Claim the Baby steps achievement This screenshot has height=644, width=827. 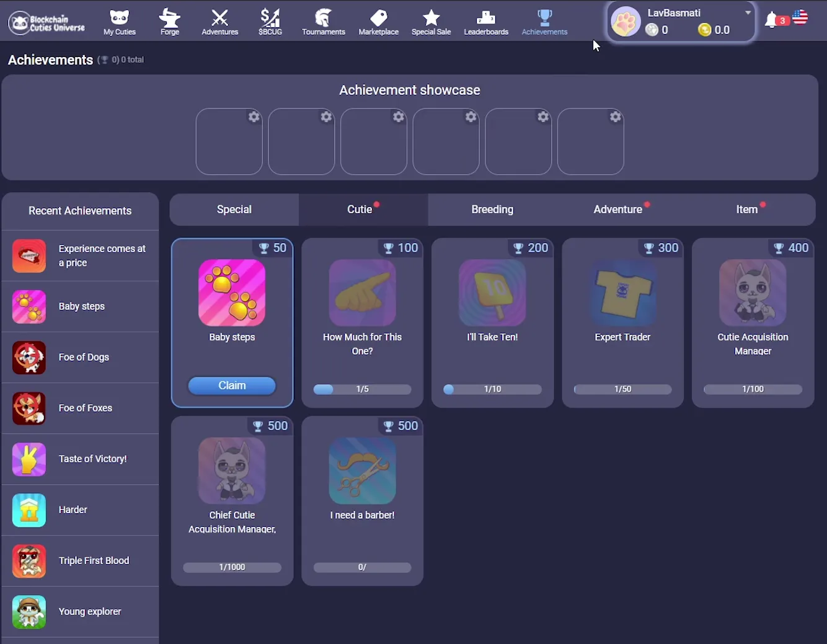[x=232, y=386]
